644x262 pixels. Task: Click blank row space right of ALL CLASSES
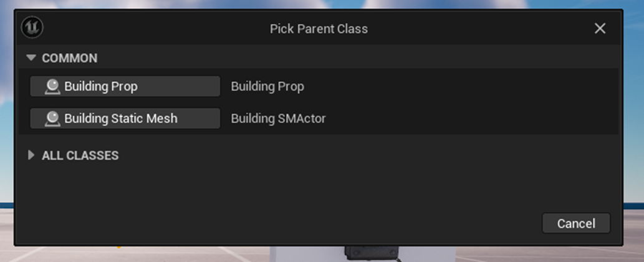point(374,155)
